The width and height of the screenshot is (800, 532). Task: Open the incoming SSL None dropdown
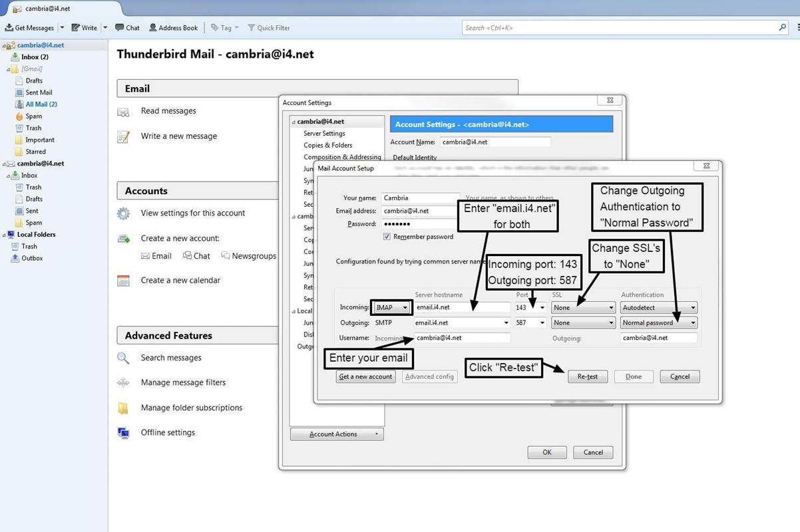(584, 308)
